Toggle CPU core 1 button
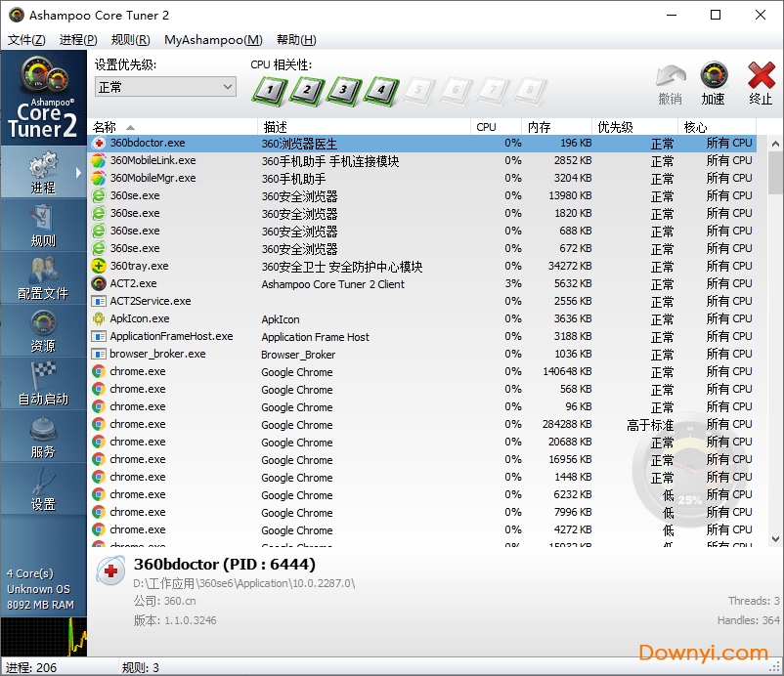This screenshot has width=784, height=676. click(x=269, y=90)
